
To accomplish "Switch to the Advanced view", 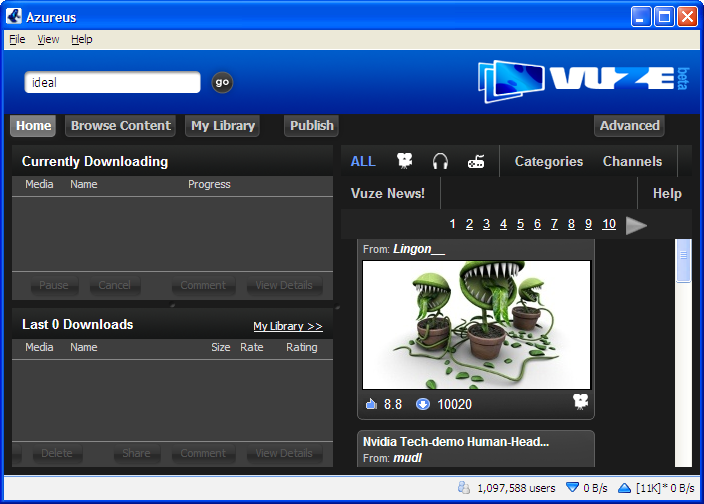I will click(x=629, y=126).
